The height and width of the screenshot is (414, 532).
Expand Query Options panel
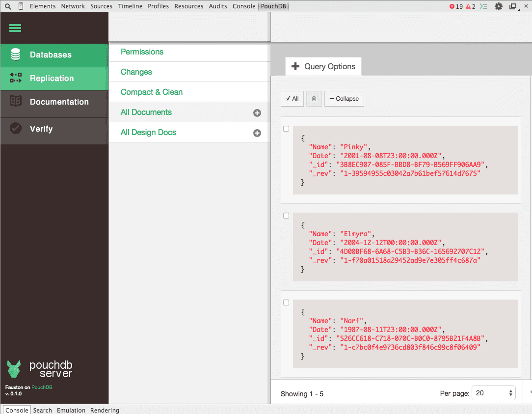(323, 67)
